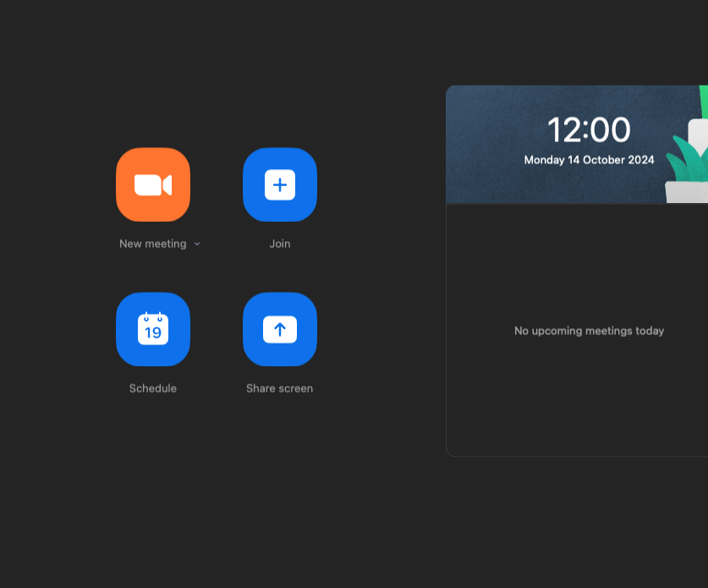Image resolution: width=708 pixels, height=588 pixels.
Task: Click the date Monday 14 October 2024
Action: [x=589, y=160]
